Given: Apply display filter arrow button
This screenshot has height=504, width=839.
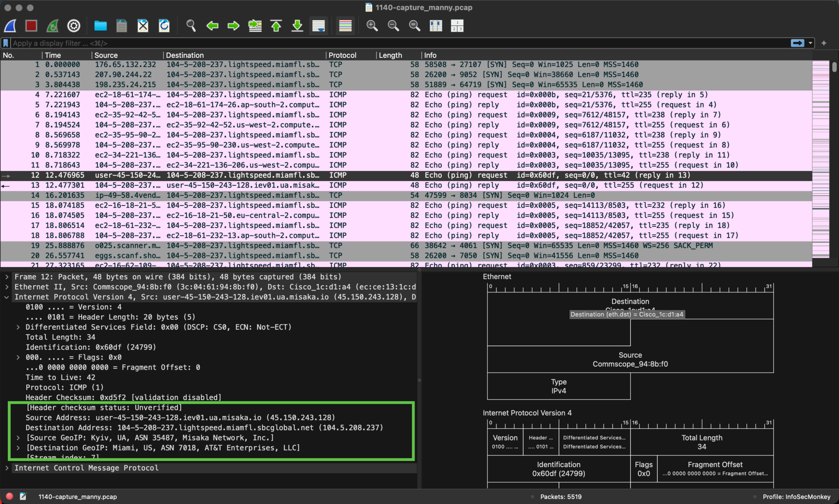Looking at the screenshot, I should click(x=797, y=43).
